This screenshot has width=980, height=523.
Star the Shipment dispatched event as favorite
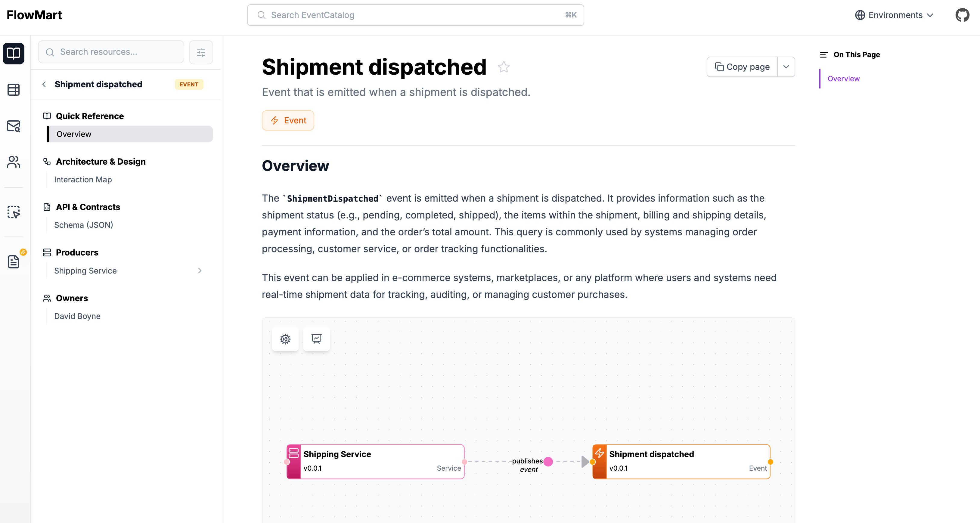504,67
